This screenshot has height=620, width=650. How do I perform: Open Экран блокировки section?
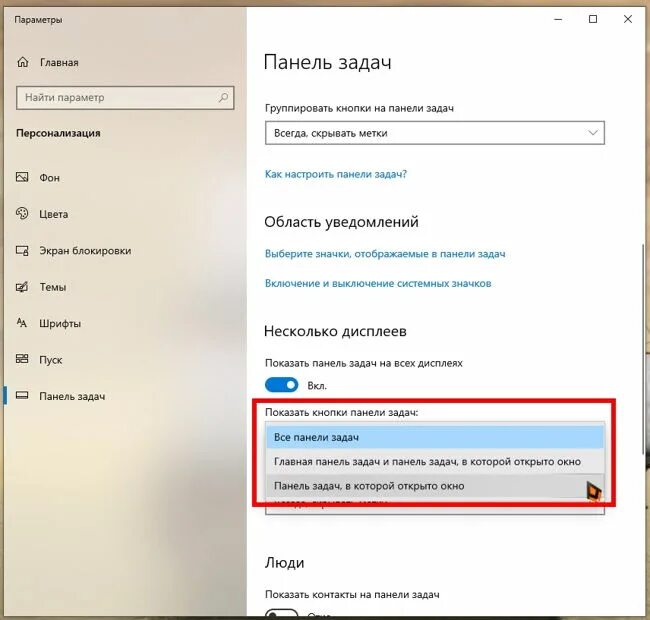(x=85, y=251)
